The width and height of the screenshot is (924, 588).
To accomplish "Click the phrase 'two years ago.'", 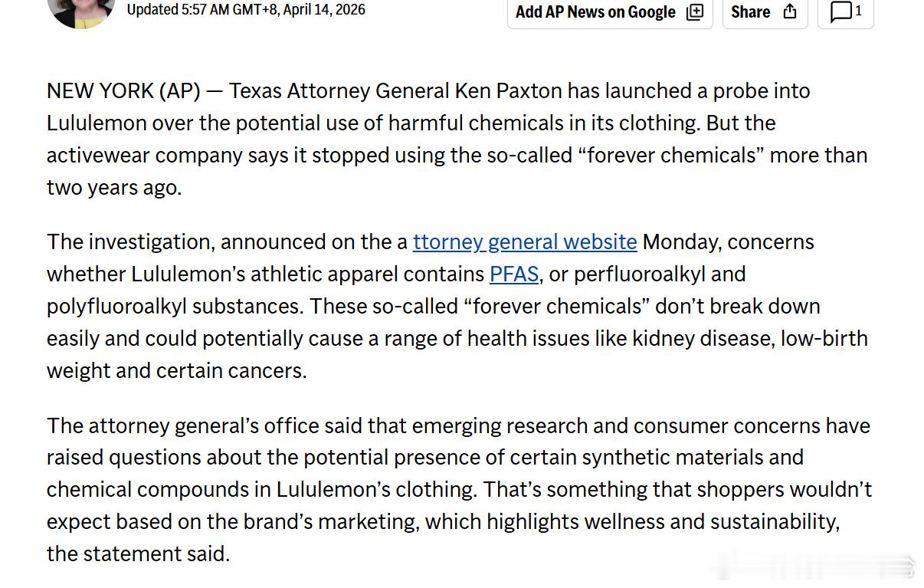I will click(114, 187).
